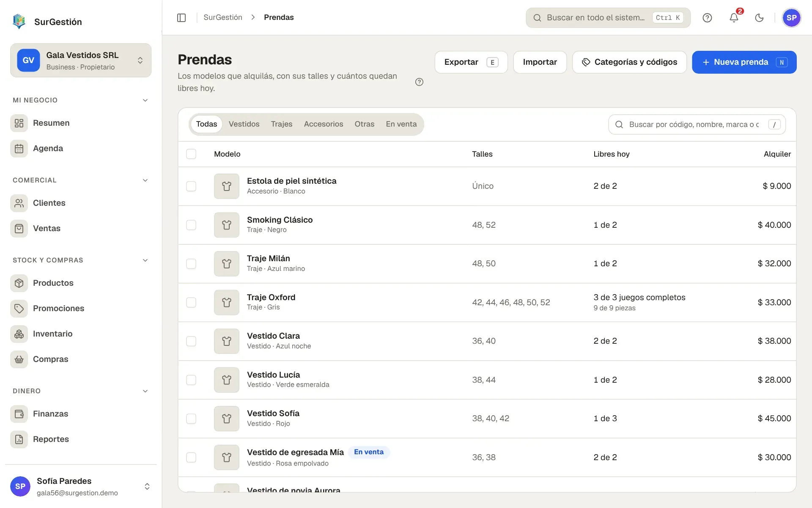This screenshot has width=812, height=508.
Task: Go to Finanzas wallet icon
Action: [19, 414]
